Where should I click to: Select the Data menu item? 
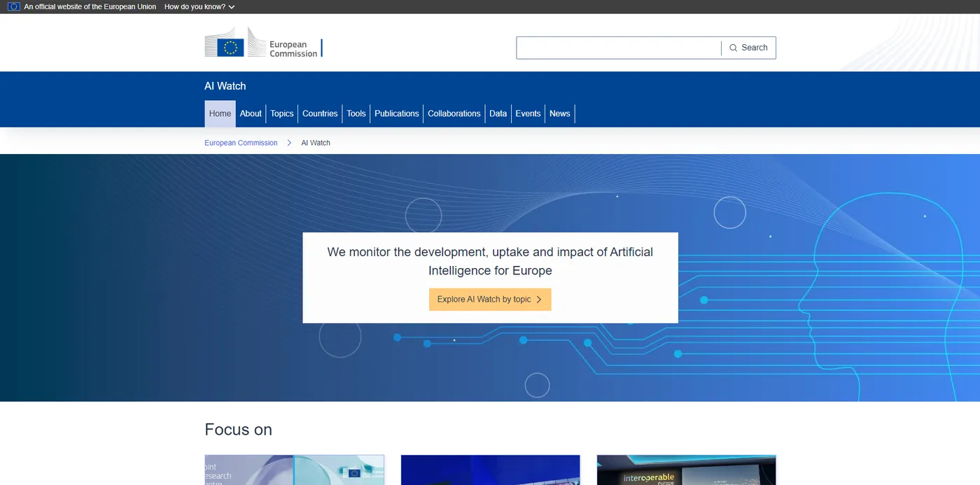pos(498,113)
